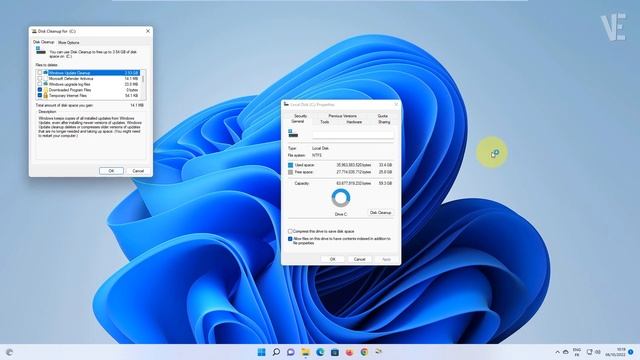Open the weather widget at taskbar left
Image resolution: width=640 pixels, height=360 pixels.
(x=9, y=352)
